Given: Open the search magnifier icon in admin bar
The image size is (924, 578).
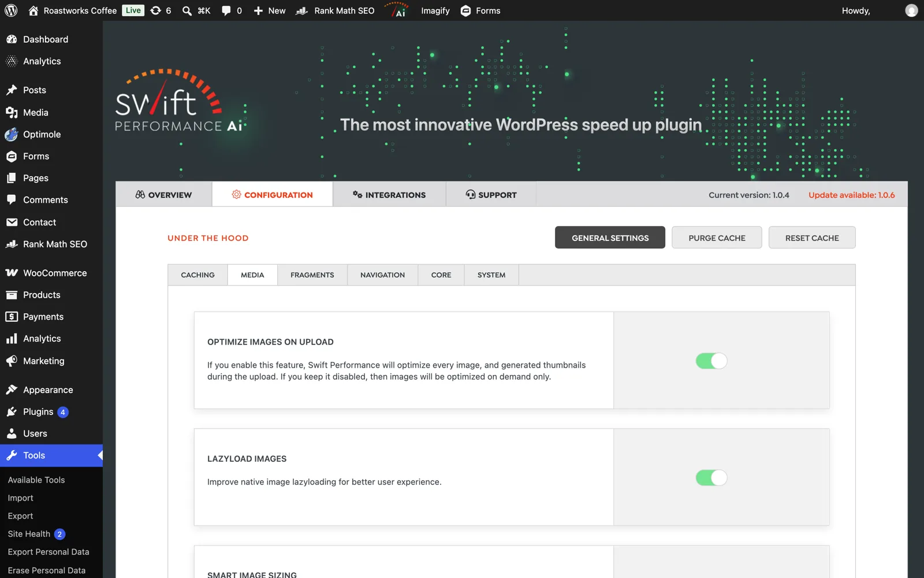Looking at the screenshot, I should coord(187,10).
